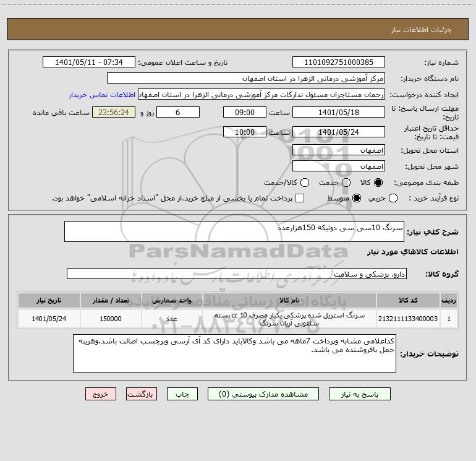Viewport: 476px width, 461px height.
Task: Click the quantity cell 150000
Action: (111, 319)
